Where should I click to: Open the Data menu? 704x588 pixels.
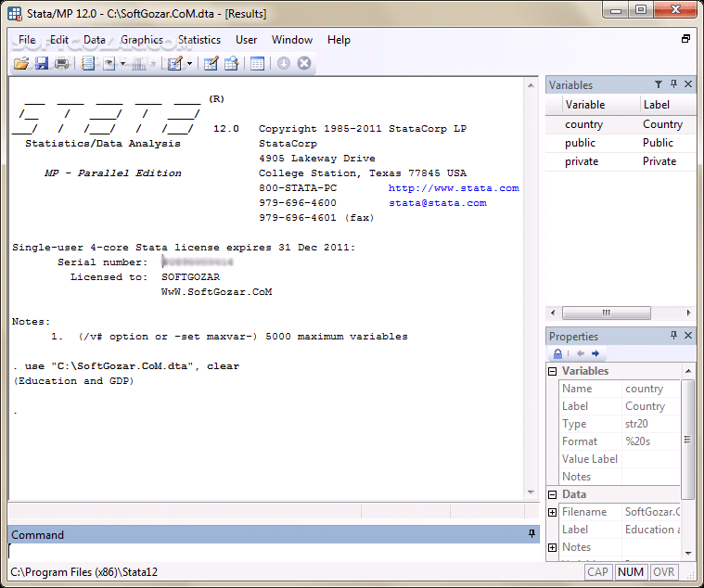pos(95,40)
